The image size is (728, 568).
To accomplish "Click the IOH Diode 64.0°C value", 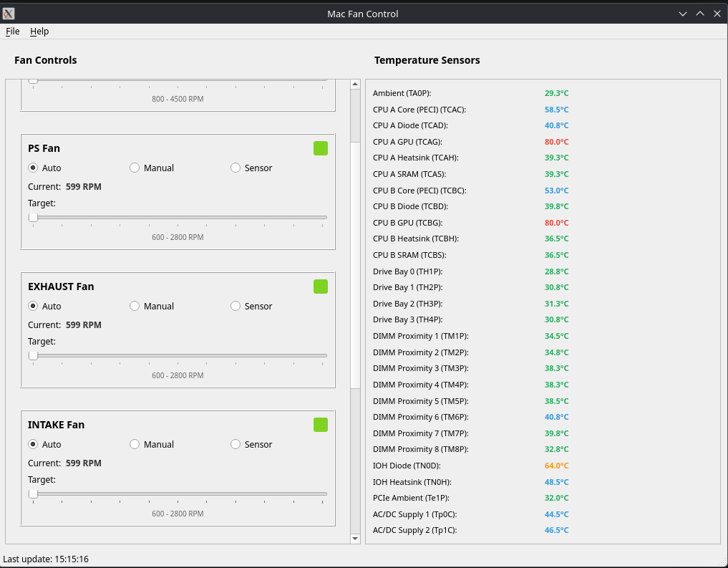I will pos(557,466).
